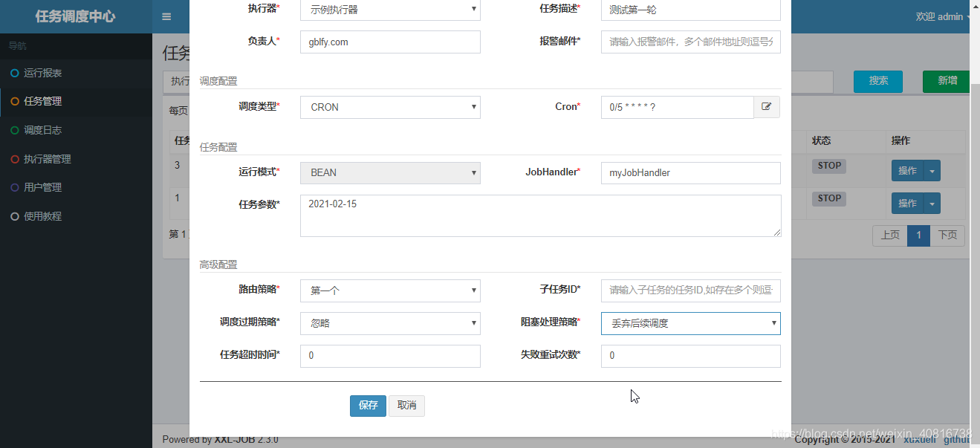Click the 使用教程 sidebar circle icon

tap(14, 216)
